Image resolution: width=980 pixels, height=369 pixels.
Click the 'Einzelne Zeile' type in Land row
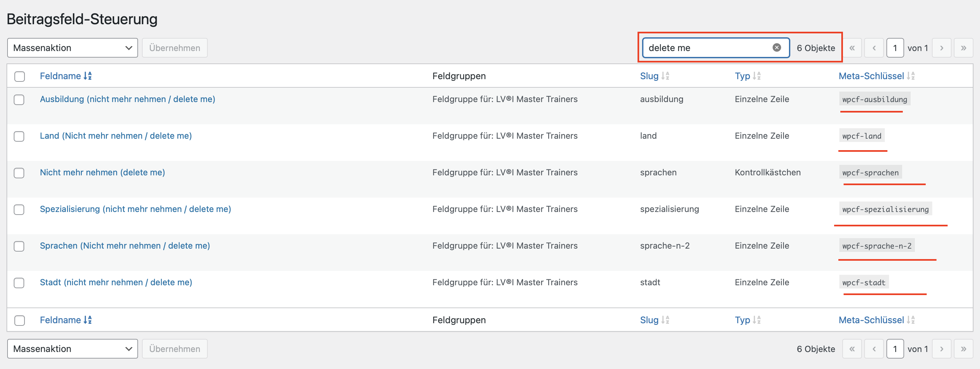coord(762,136)
